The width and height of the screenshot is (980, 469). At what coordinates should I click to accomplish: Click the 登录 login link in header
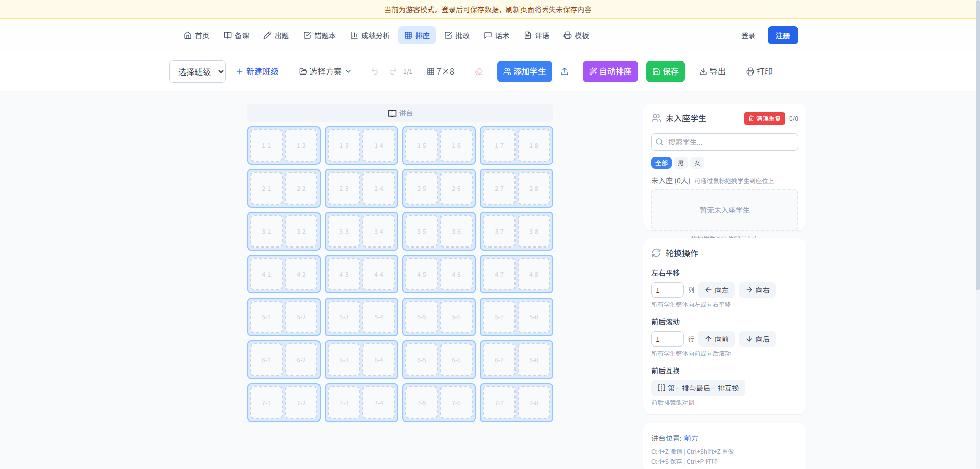pyautogui.click(x=748, y=35)
